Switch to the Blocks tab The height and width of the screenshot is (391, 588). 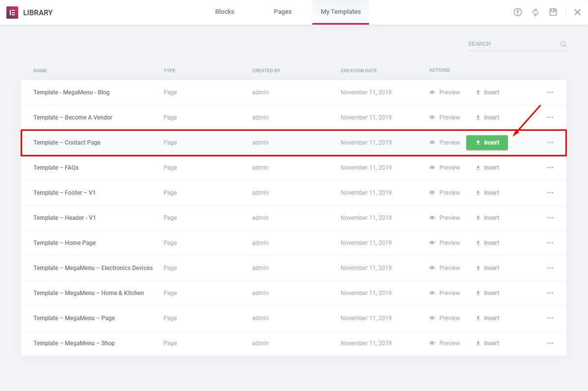[224, 12]
